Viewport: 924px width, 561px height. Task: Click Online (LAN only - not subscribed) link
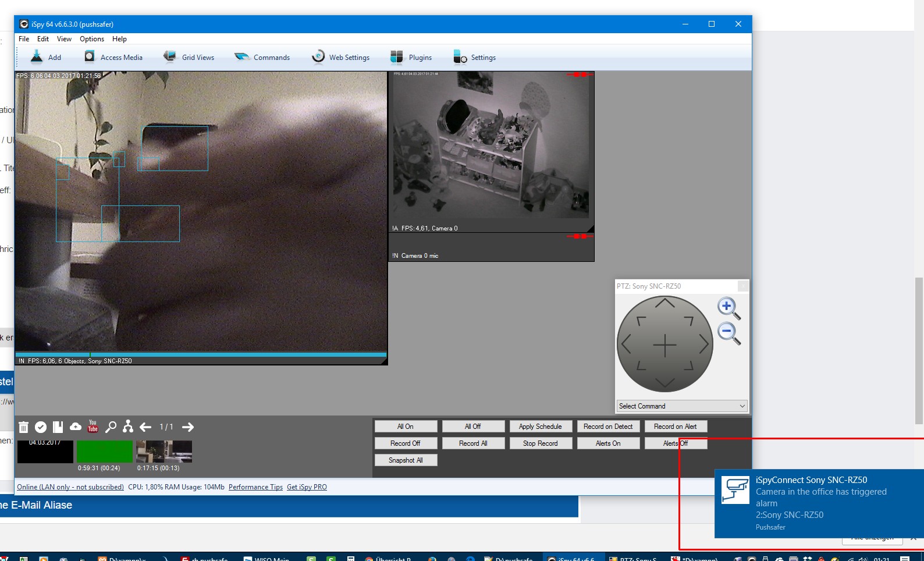pyautogui.click(x=70, y=487)
